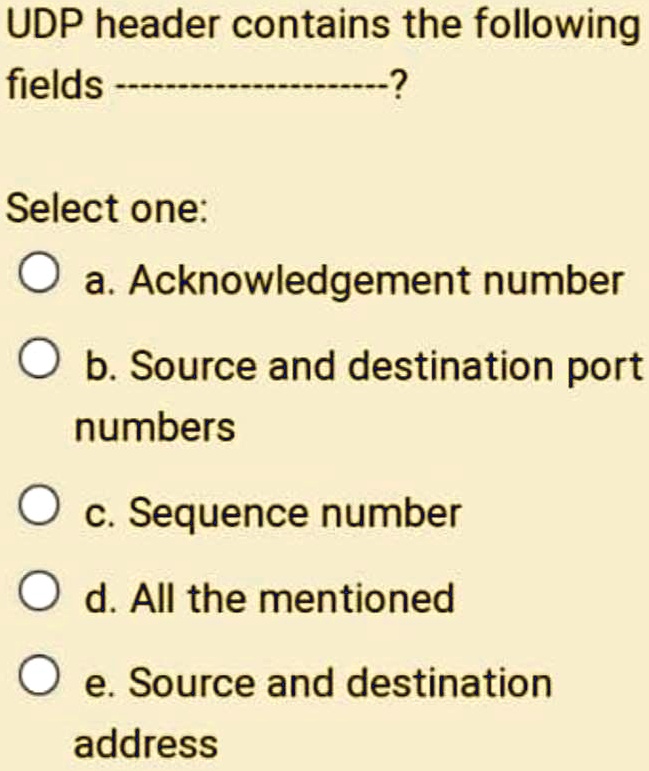
Task: Click the word 'address' under option e
Action: 146,744
